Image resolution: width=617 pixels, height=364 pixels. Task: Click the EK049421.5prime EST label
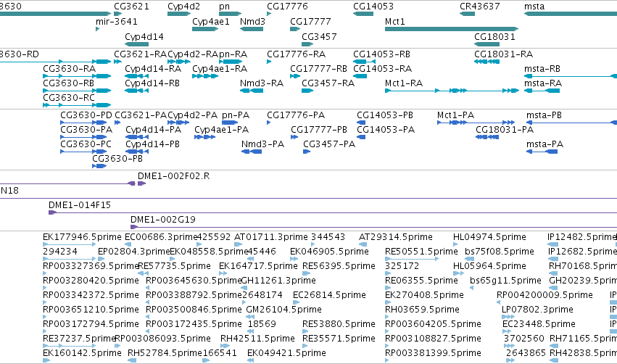[286, 353]
